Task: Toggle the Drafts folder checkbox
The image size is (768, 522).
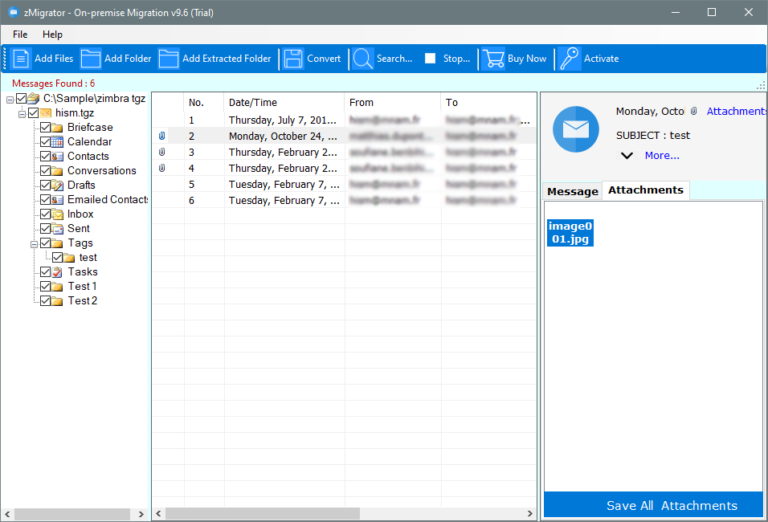Action: click(x=45, y=185)
